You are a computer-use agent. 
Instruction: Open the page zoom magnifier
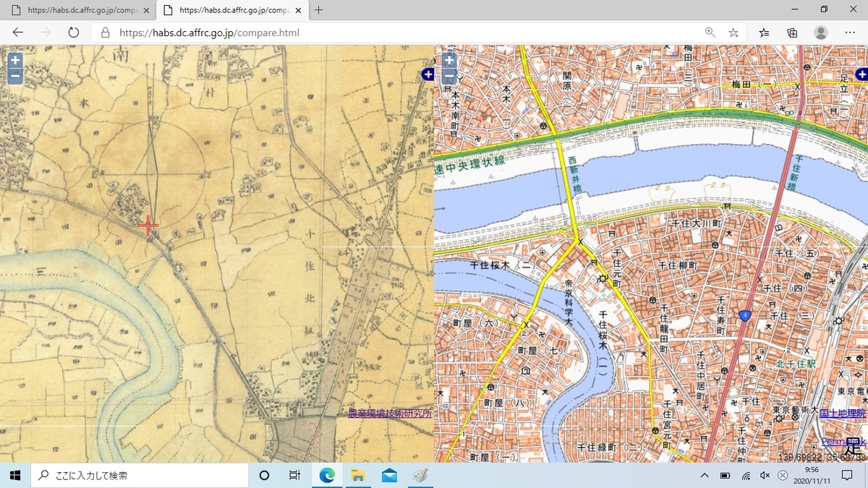tap(710, 33)
